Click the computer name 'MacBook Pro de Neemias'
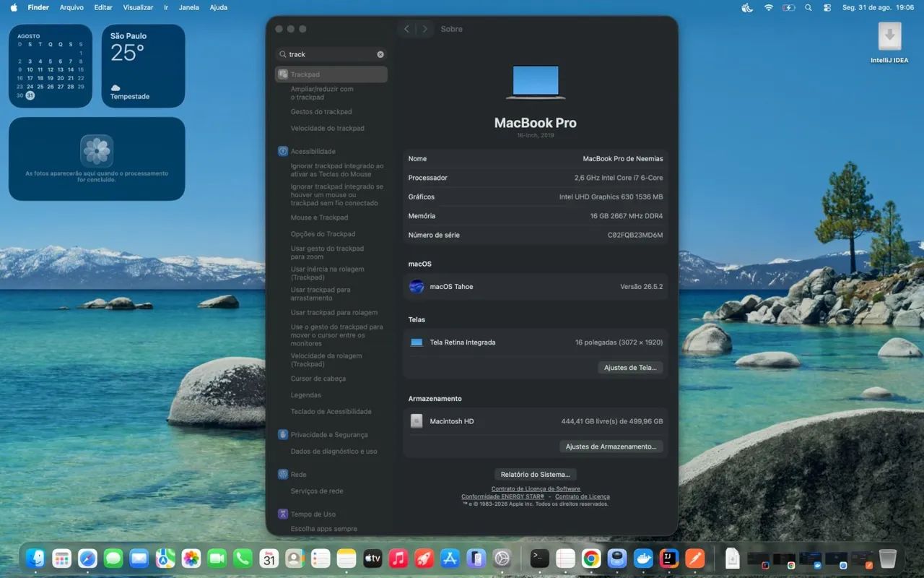 (x=623, y=159)
